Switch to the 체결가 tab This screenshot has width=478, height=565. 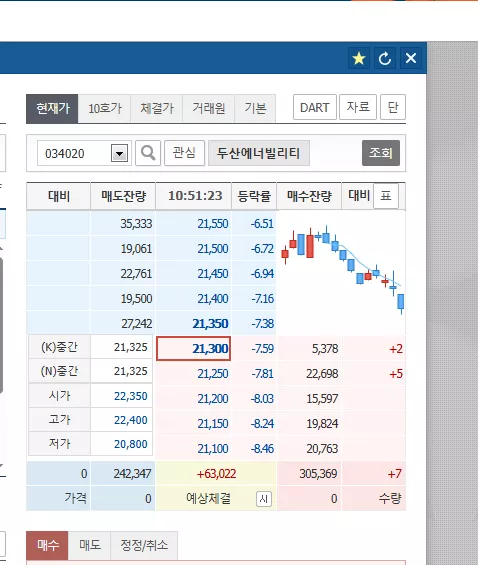(157, 108)
